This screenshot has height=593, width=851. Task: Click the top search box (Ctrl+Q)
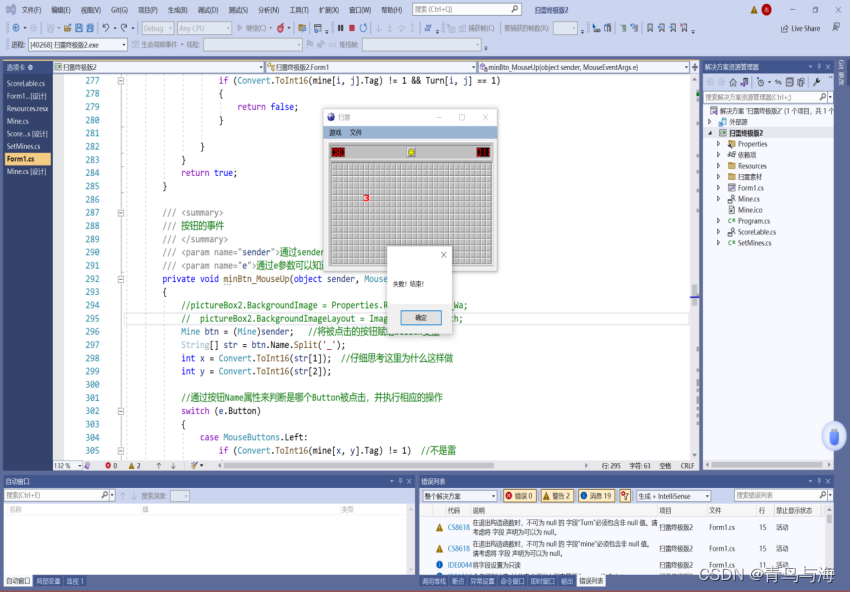tap(466, 9)
